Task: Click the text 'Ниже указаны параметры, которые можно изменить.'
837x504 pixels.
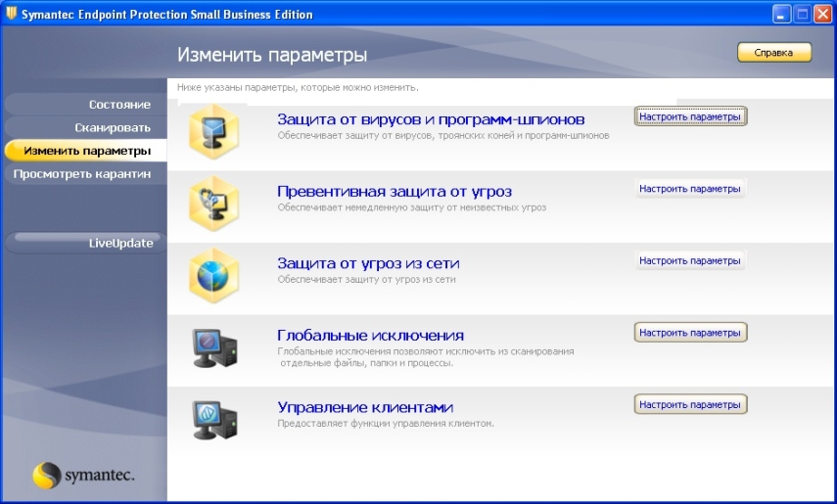Action: click(x=298, y=87)
